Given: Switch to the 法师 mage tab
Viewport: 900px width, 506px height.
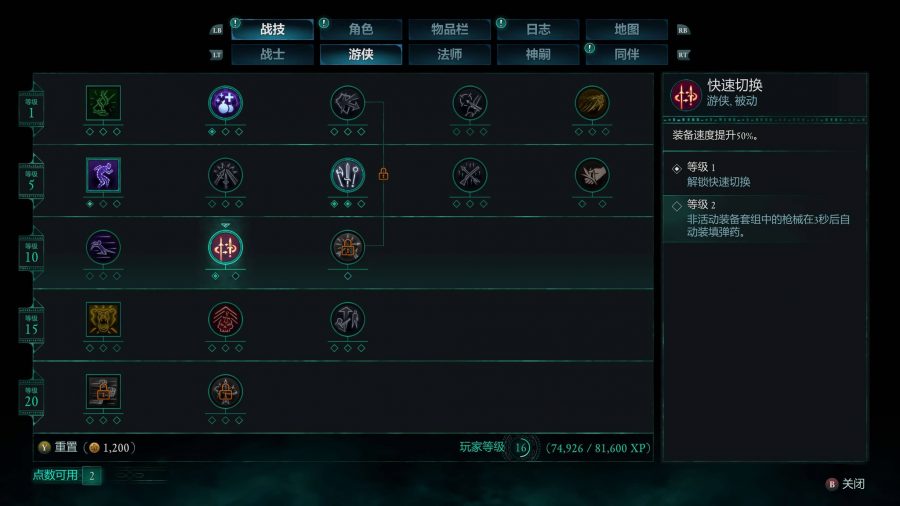Looking at the screenshot, I should point(449,55).
